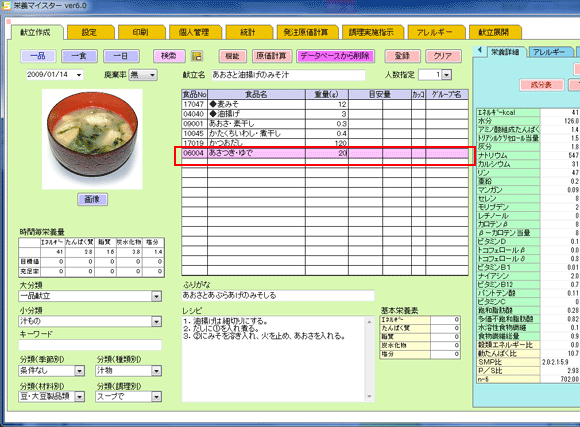The width and height of the screenshot is (580, 427).
Task: Click the 登録 button
Action: tap(402, 56)
